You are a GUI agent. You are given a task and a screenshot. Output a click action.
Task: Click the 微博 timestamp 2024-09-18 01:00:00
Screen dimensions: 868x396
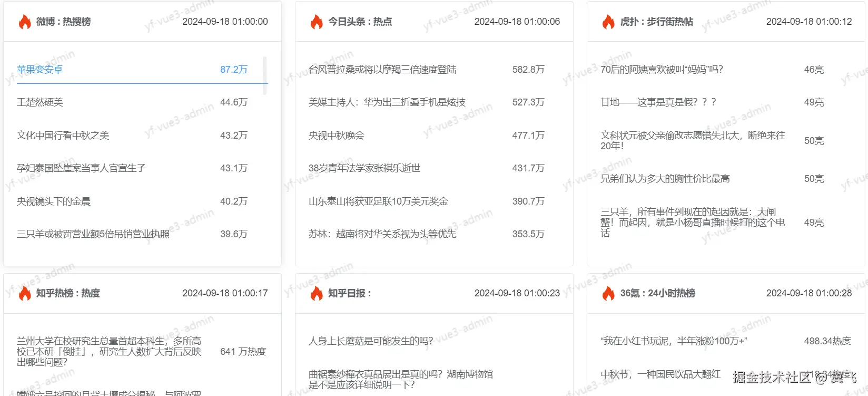click(225, 22)
